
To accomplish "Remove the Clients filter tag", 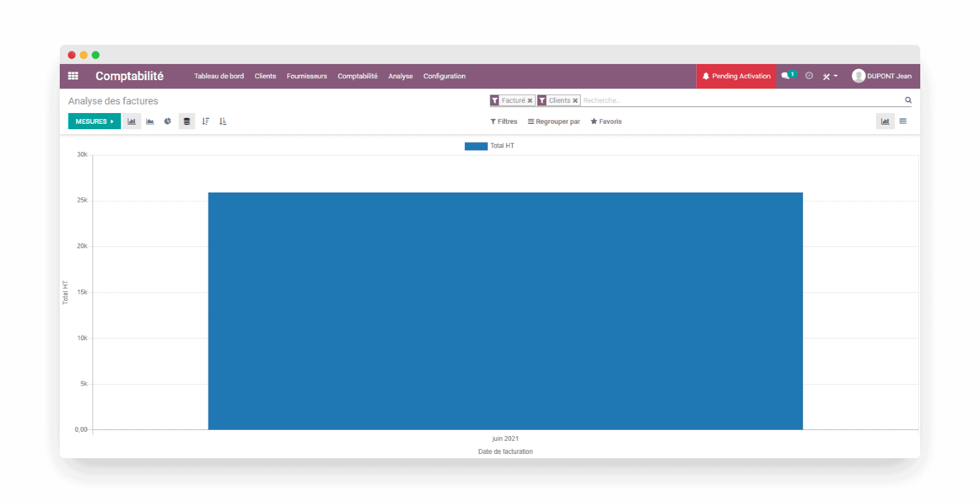I will coord(575,100).
